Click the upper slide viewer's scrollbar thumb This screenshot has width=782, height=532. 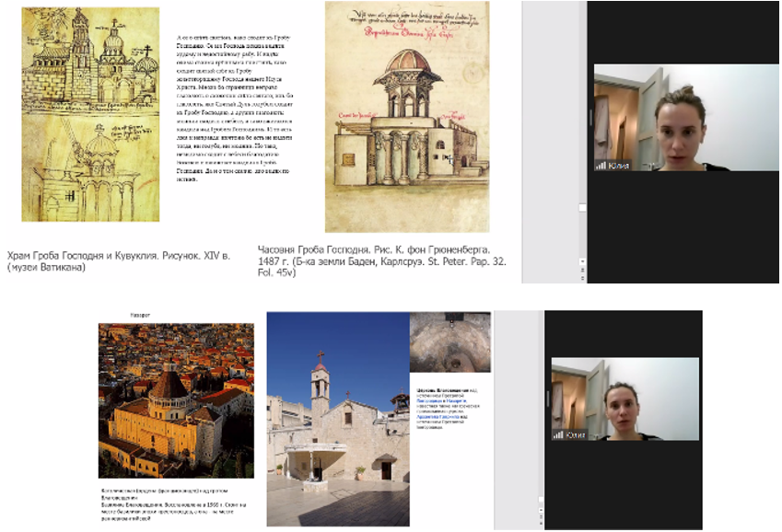[582, 207]
